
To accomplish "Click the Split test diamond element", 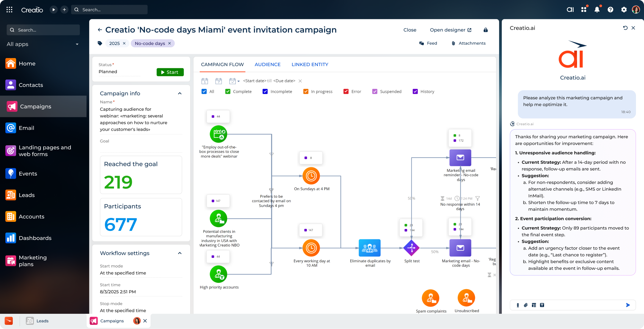I will 412,248.
